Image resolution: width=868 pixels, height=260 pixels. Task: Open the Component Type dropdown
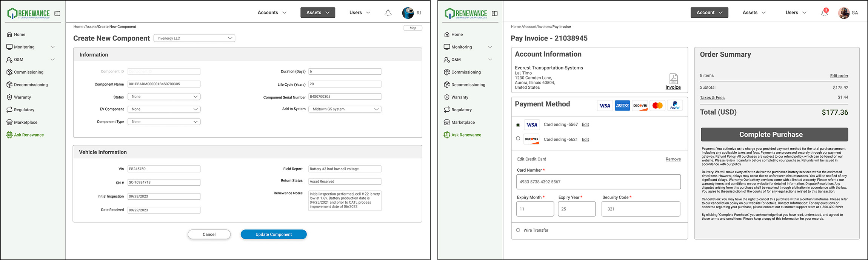164,122
